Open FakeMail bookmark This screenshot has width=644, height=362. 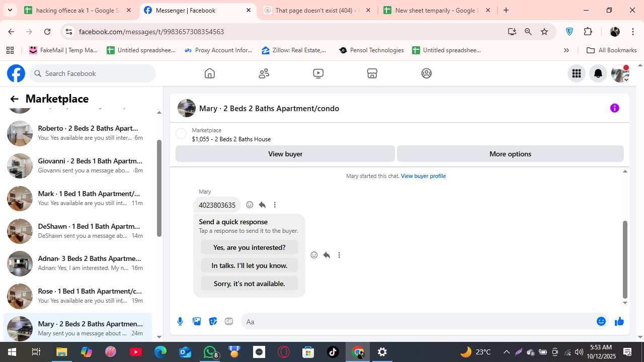tap(63, 50)
